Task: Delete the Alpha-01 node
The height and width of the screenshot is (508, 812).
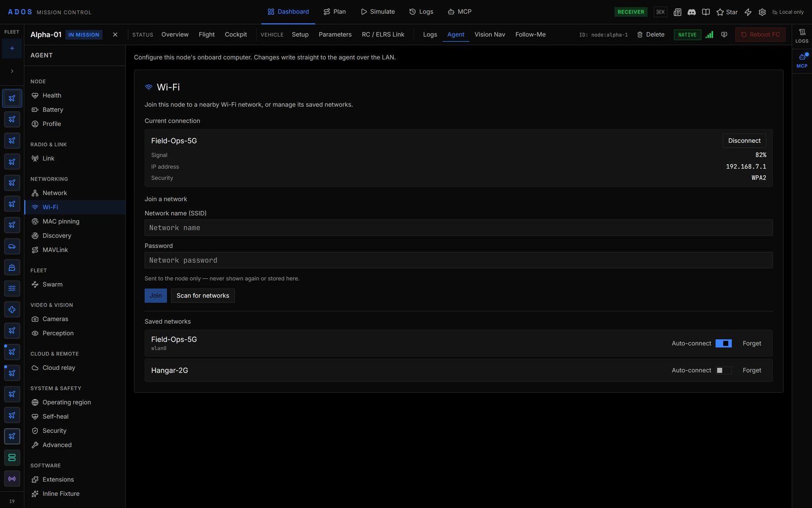Action: (x=651, y=35)
